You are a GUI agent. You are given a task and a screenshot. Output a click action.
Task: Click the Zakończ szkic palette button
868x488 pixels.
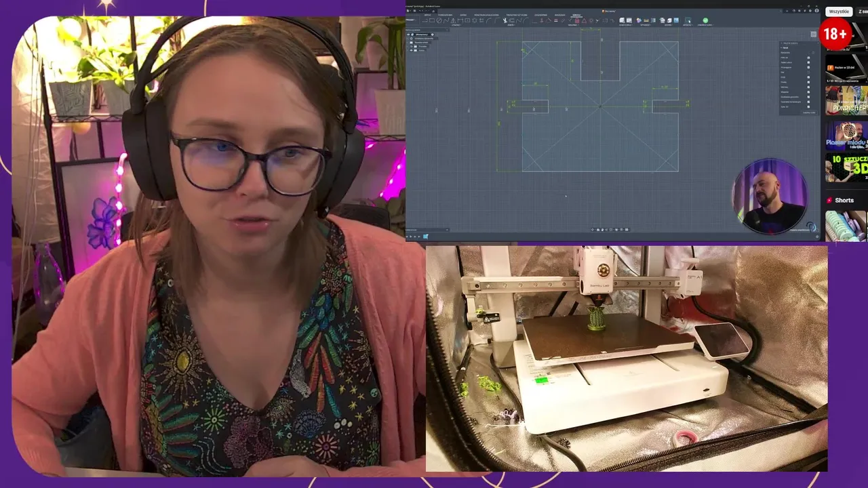810,113
